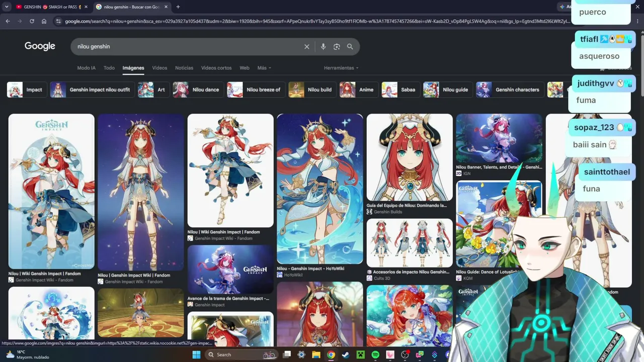Select the Todo results tab
The height and width of the screenshot is (362, 644).
point(109,68)
